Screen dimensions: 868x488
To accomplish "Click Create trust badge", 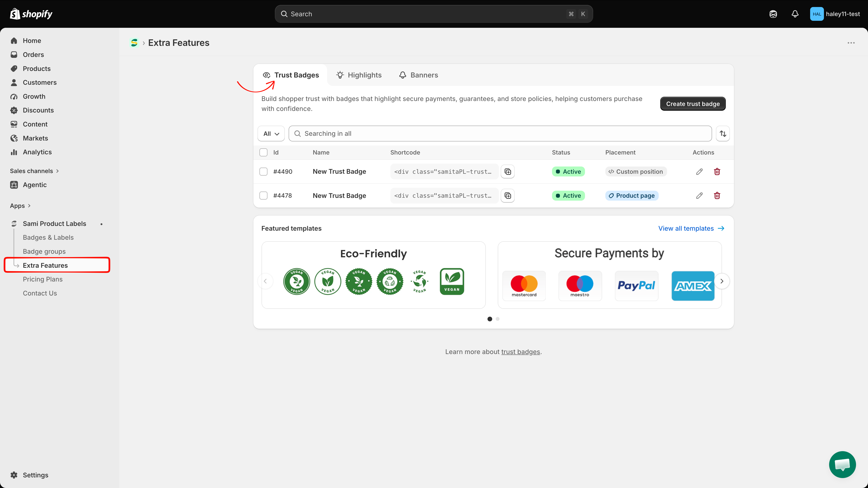I will 693,104.
